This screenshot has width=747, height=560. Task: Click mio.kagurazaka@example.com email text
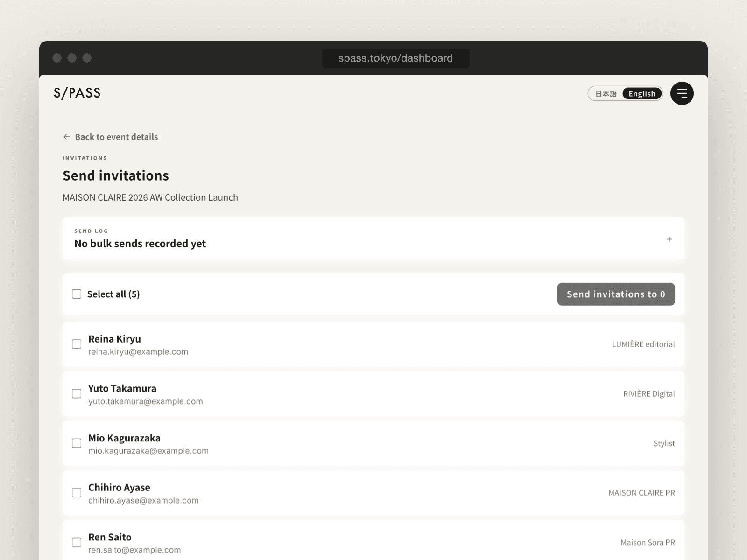click(148, 451)
